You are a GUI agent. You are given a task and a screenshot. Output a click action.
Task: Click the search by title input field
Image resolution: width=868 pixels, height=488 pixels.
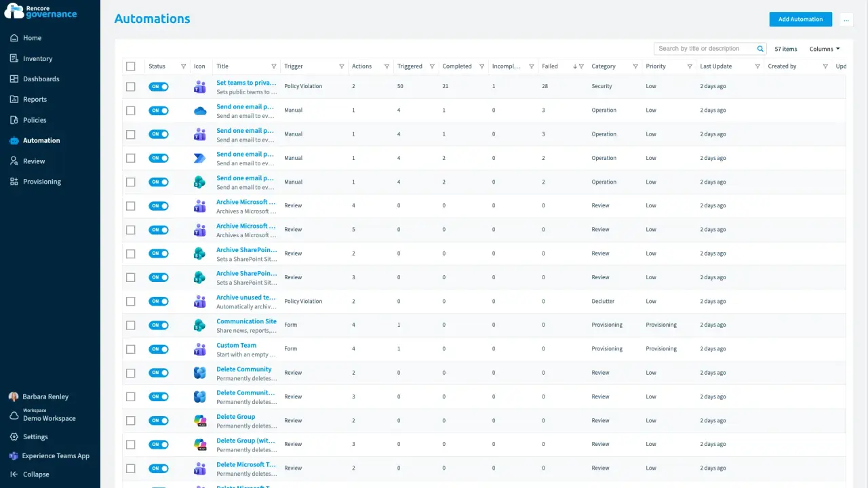pyautogui.click(x=705, y=49)
